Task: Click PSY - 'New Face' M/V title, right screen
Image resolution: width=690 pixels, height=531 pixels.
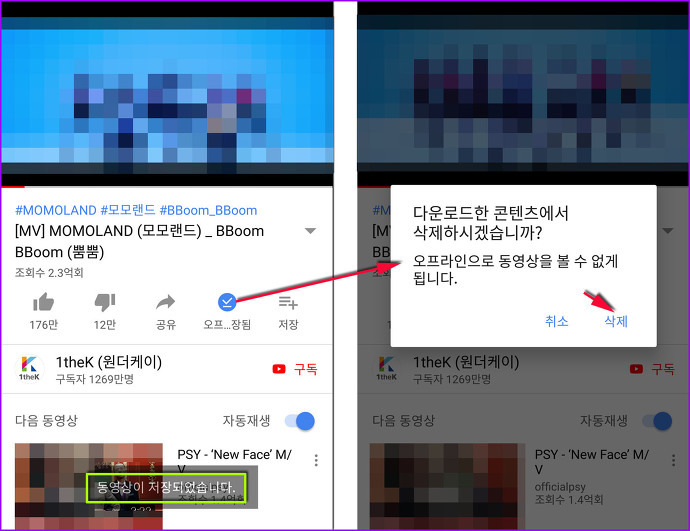Action: click(592, 461)
